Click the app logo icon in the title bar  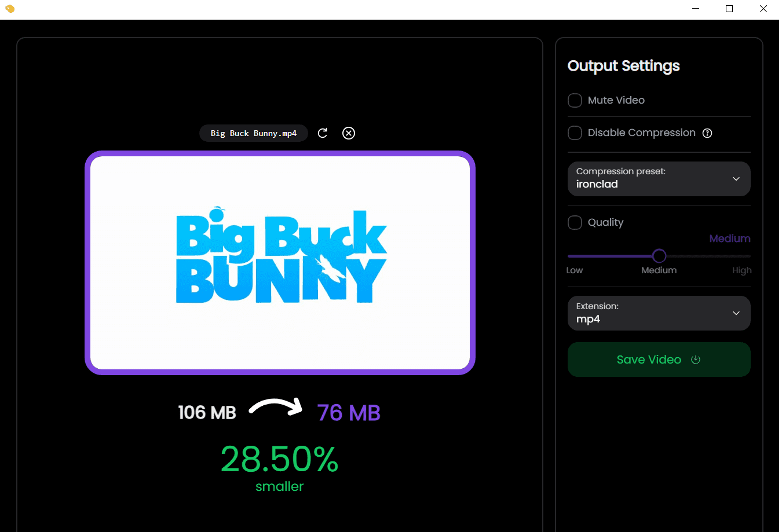(10, 9)
